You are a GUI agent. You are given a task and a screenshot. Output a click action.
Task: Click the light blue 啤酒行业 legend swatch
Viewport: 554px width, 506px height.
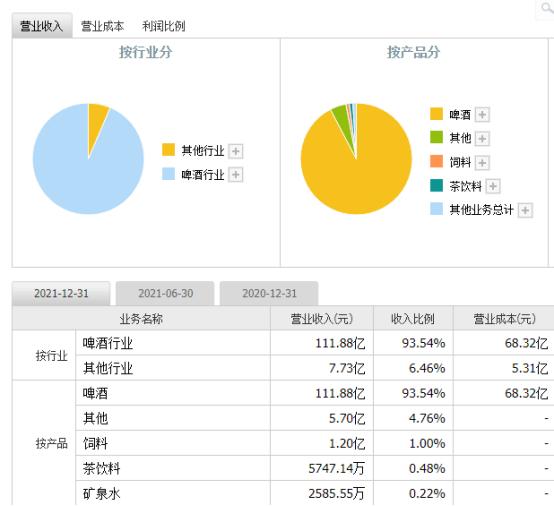coord(168,174)
